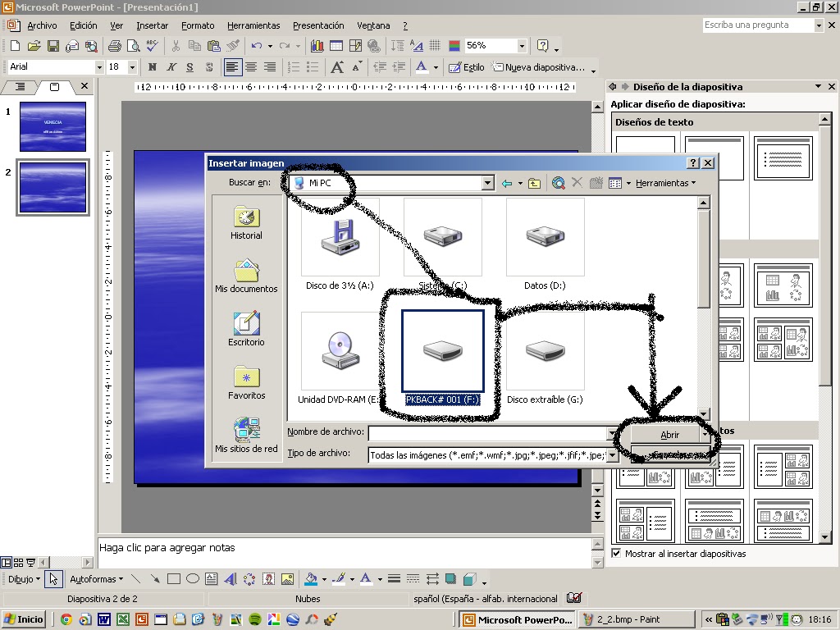Screen dimensions: 840x630
Task: Click the Print icon in toolbar
Action: click(114, 46)
